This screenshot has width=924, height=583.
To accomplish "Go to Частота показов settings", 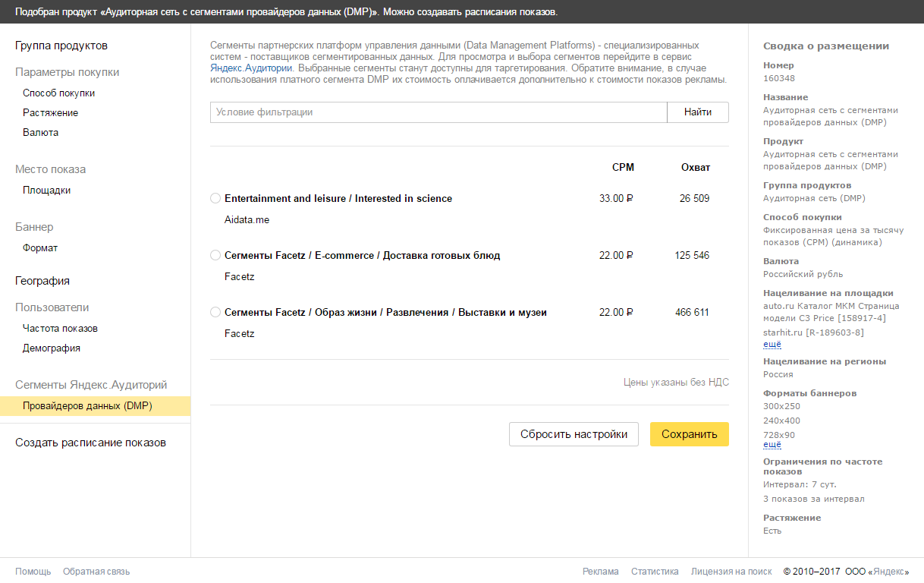I will tap(60, 329).
